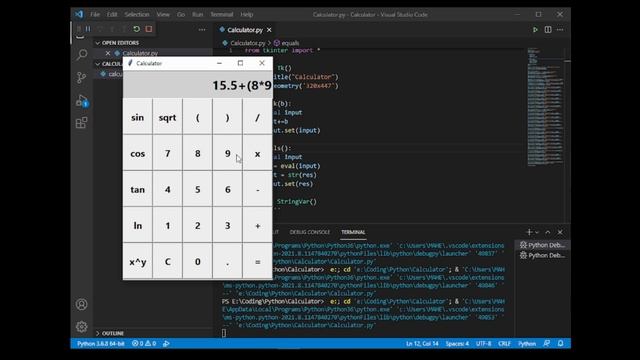Click the ln calculator button

[x=138, y=226]
